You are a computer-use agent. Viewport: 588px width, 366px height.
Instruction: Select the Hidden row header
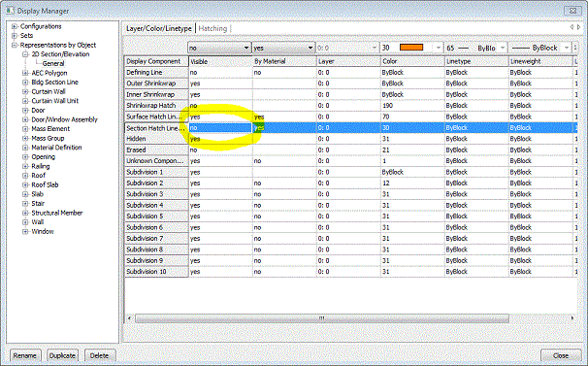point(156,139)
